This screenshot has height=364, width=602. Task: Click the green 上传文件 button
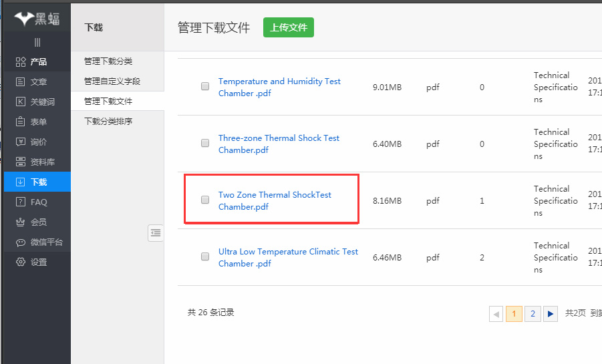click(288, 27)
